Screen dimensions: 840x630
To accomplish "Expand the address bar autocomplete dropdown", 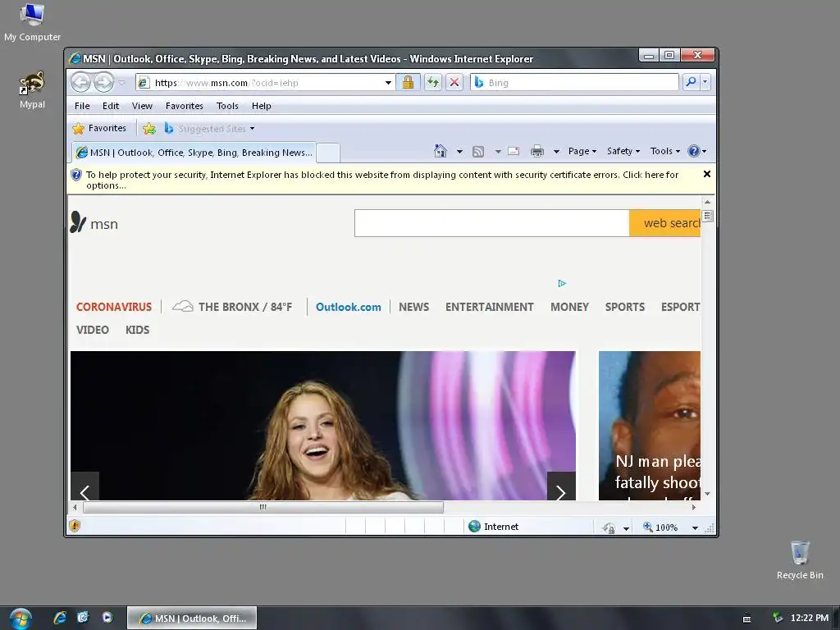I will click(388, 83).
